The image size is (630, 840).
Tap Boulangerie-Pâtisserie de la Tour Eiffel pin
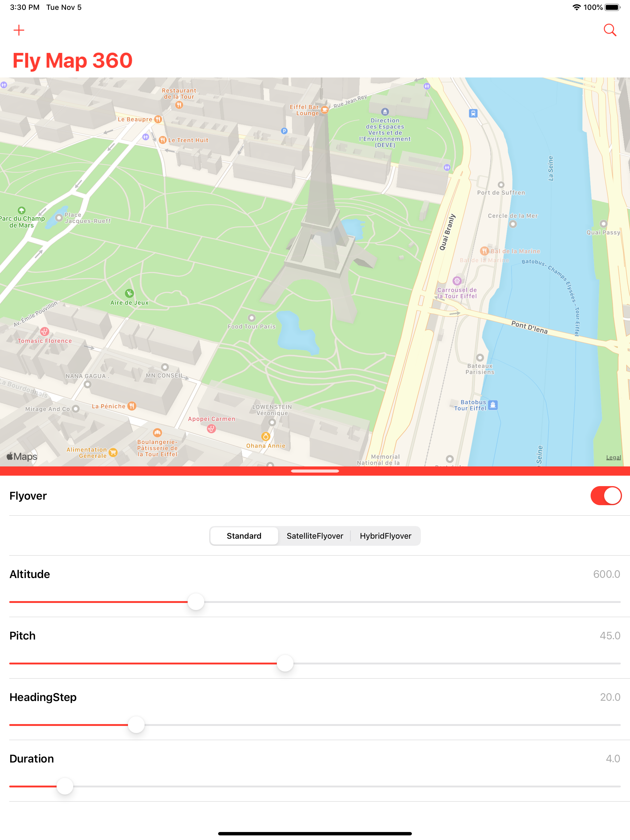point(157,433)
